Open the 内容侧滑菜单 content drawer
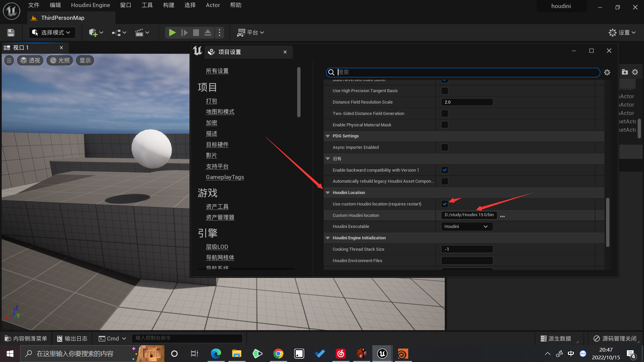 [26, 339]
